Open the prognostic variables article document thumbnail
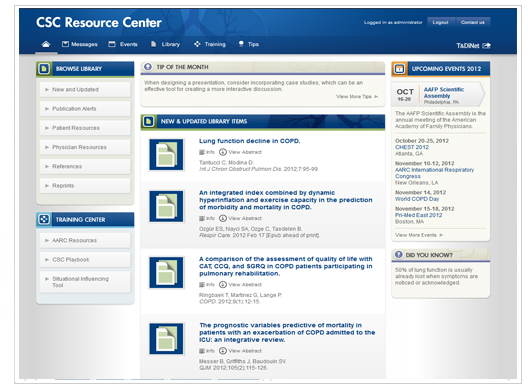 click(x=166, y=339)
